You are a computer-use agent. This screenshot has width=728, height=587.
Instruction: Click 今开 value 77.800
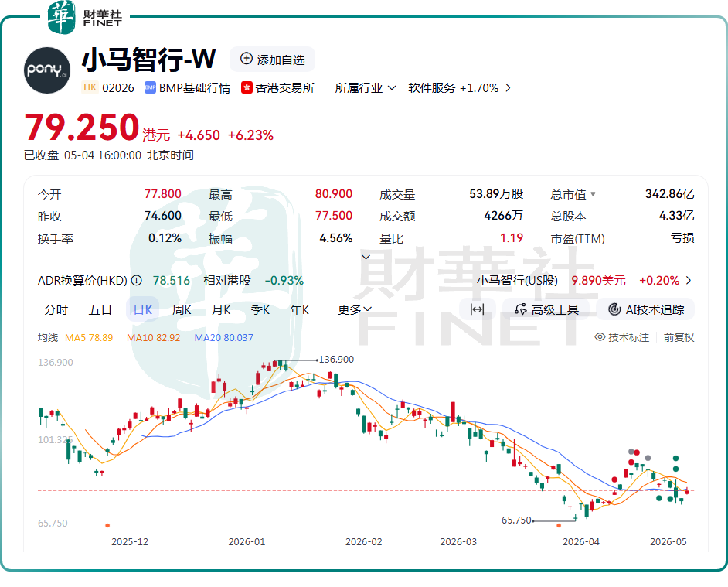tap(162, 194)
